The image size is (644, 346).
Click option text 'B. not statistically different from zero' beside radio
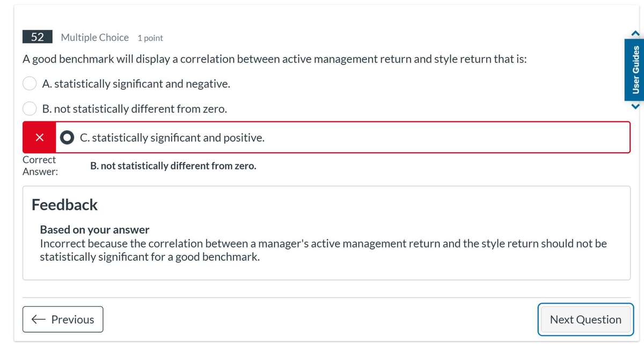pyautogui.click(x=135, y=109)
